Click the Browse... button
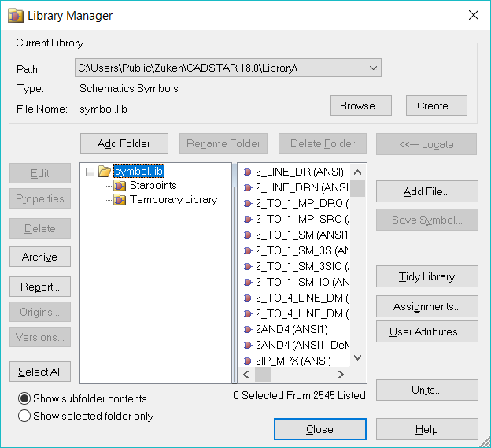The width and height of the screenshot is (491, 448). click(360, 106)
